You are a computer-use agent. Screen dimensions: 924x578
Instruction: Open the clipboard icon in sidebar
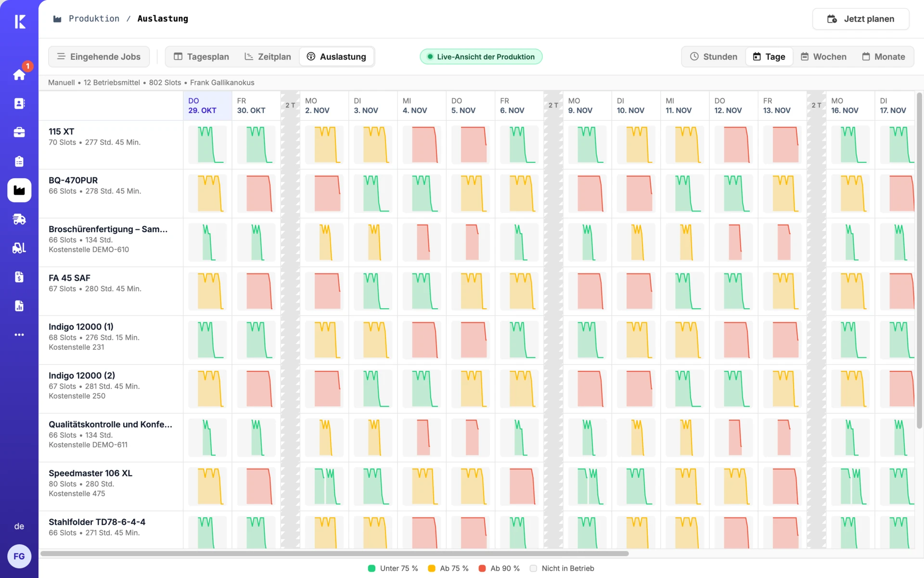[19, 161]
